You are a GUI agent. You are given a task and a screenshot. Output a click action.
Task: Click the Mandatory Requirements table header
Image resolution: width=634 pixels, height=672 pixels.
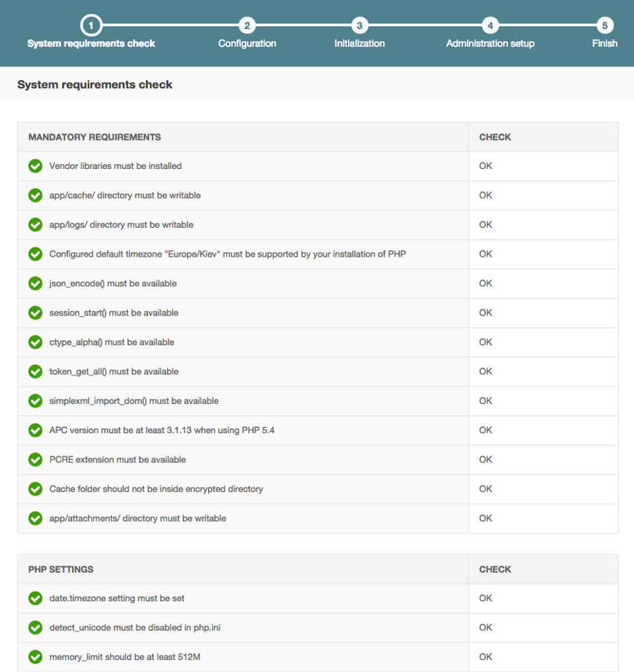(94, 137)
